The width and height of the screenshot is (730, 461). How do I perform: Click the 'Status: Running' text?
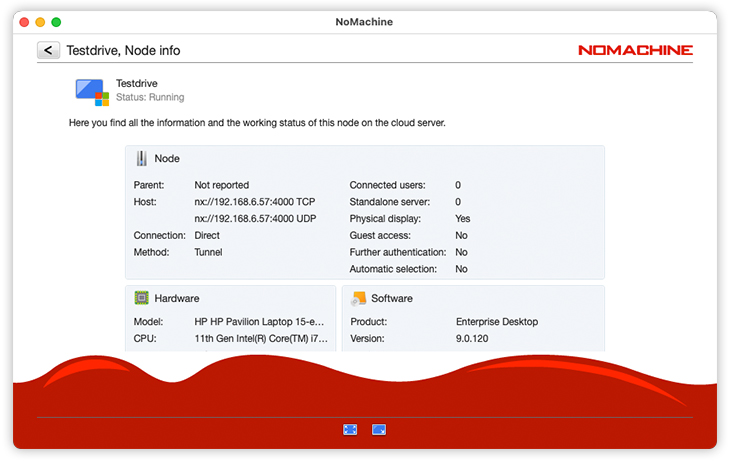click(x=150, y=97)
